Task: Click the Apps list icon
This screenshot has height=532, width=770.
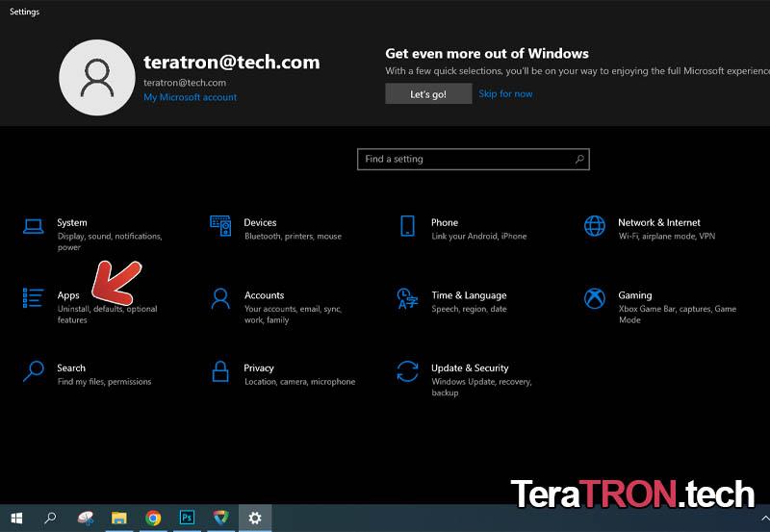Action: (33, 298)
